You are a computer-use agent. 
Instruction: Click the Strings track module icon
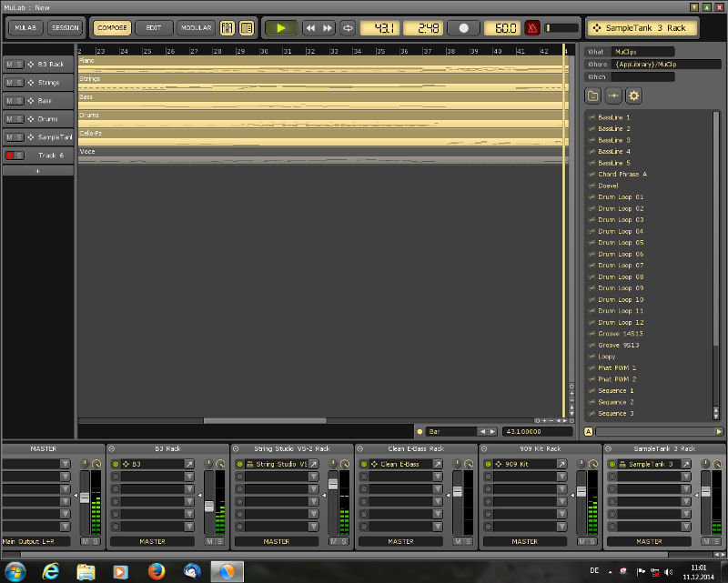(x=31, y=82)
